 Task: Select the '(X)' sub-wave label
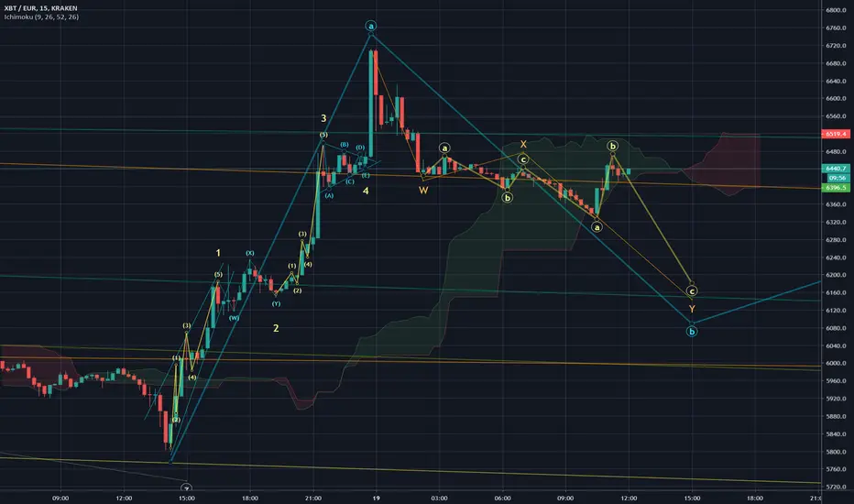tap(249, 253)
